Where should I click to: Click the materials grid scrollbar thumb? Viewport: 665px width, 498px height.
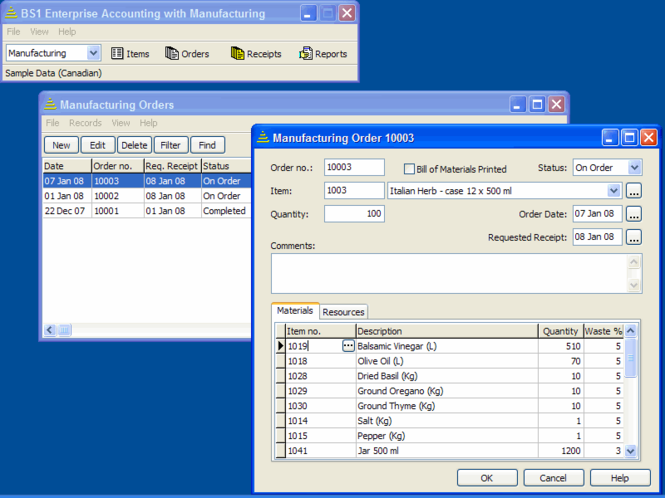(631, 358)
